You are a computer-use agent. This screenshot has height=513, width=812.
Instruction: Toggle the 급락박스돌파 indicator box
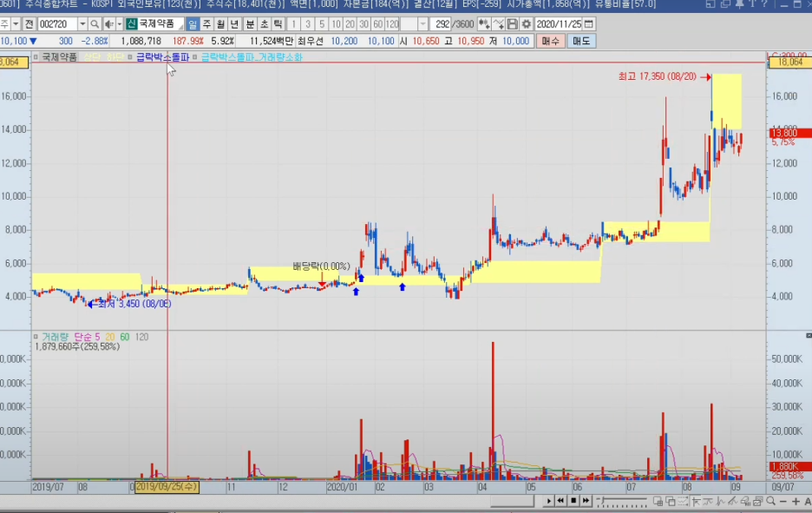click(130, 57)
